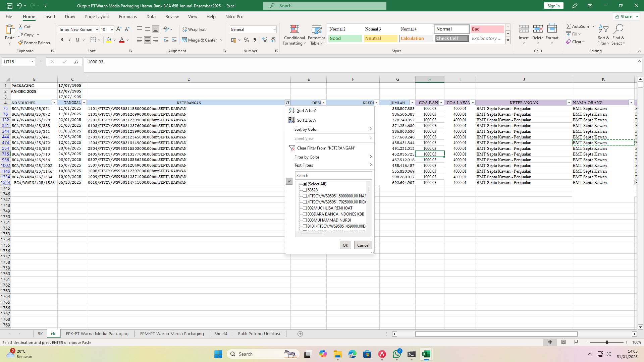
Task: Uncheck the (Select All) filter checkbox
Action: pos(305,184)
